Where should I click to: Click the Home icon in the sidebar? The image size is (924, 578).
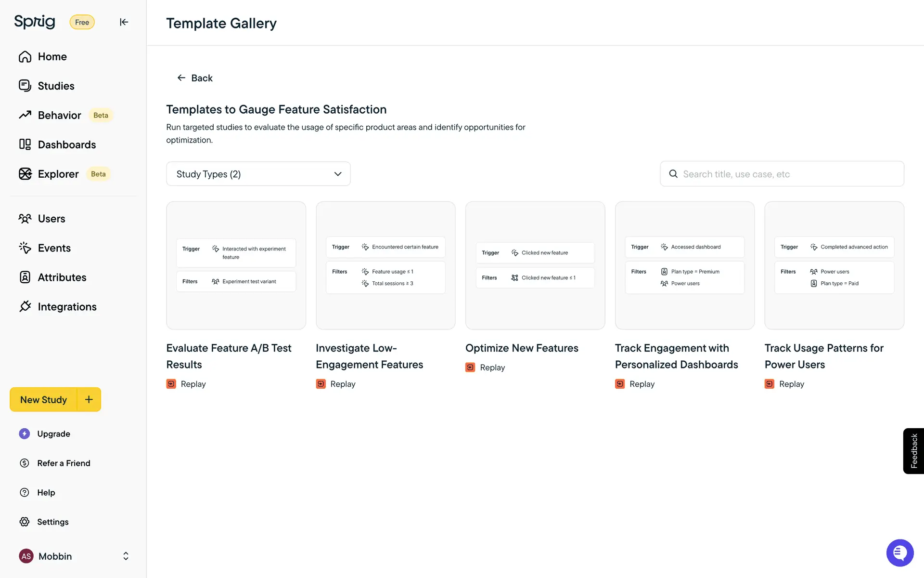point(25,57)
